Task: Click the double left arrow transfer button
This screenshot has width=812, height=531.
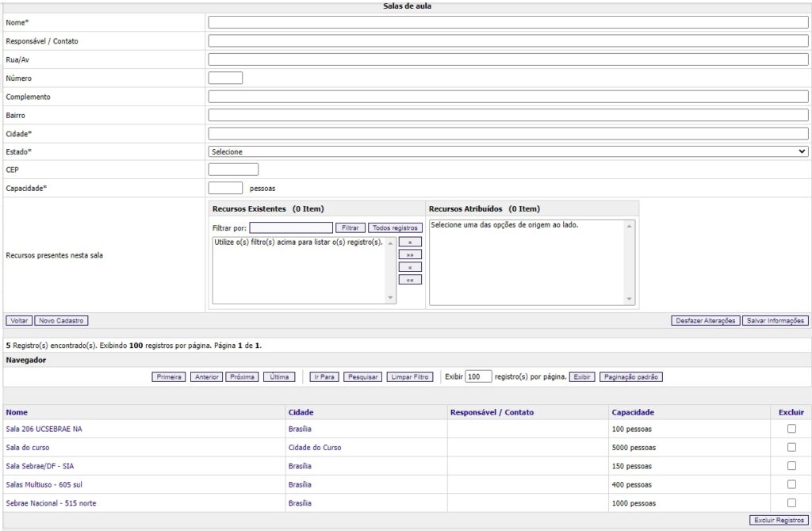Action: (x=410, y=280)
